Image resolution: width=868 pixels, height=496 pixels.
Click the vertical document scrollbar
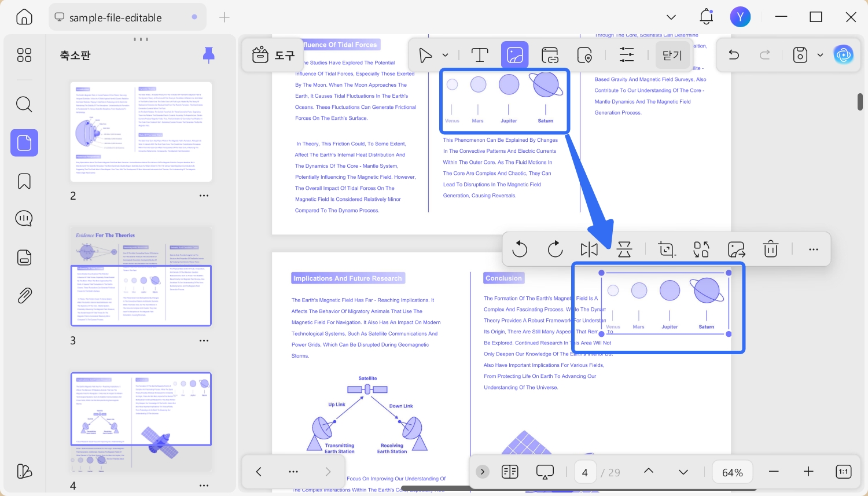[x=860, y=102]
